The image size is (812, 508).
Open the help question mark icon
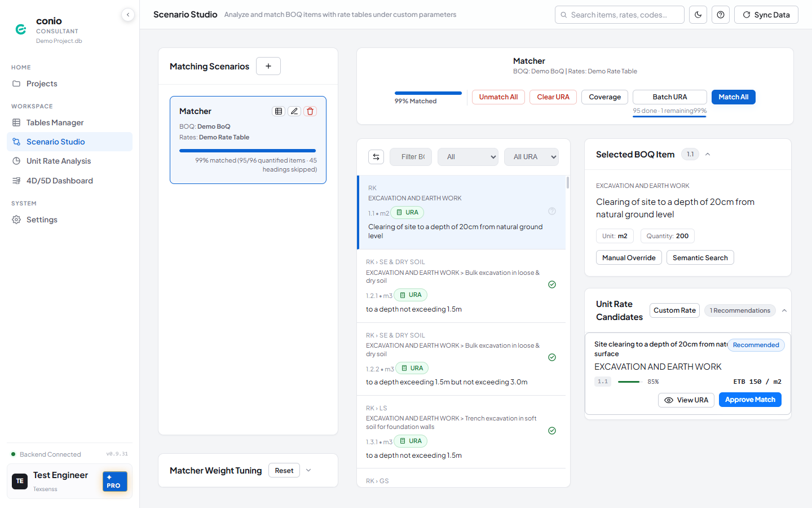721,15
